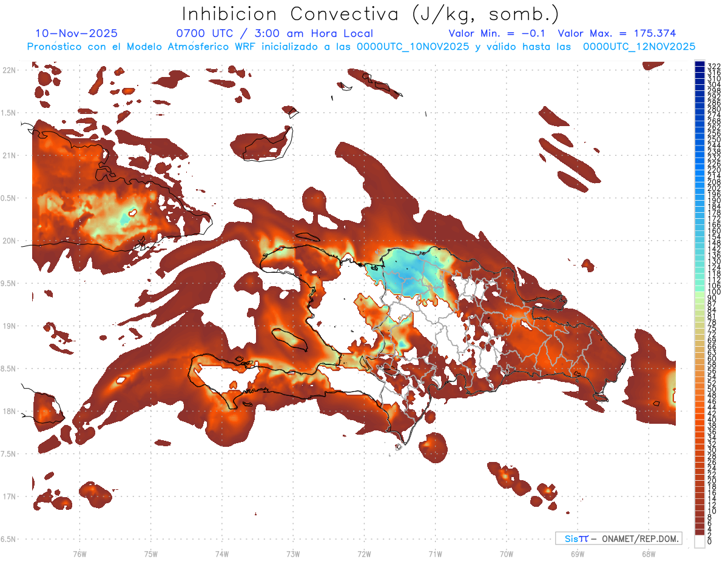Image resolution: width=728 pixels, height=562 pixels.
Task: Click the '22N' latitude label
Action: 8,70
